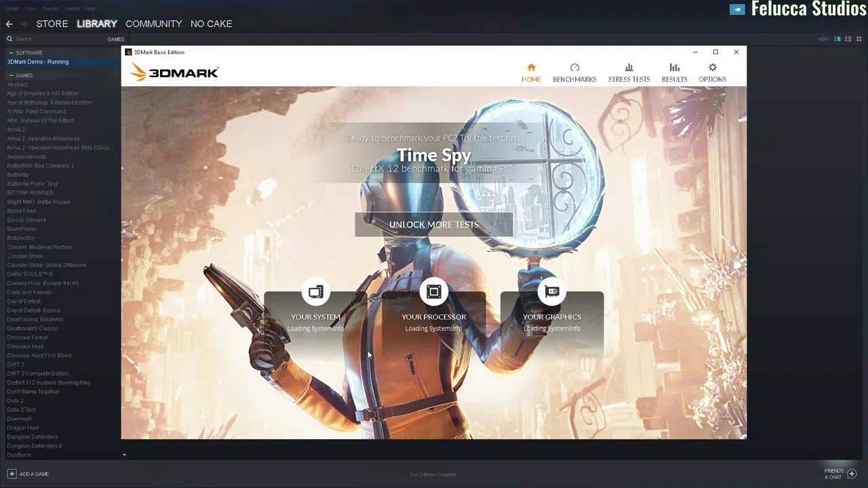
Task: Click the 3DMark logo in header
Action: pos(174,72)
